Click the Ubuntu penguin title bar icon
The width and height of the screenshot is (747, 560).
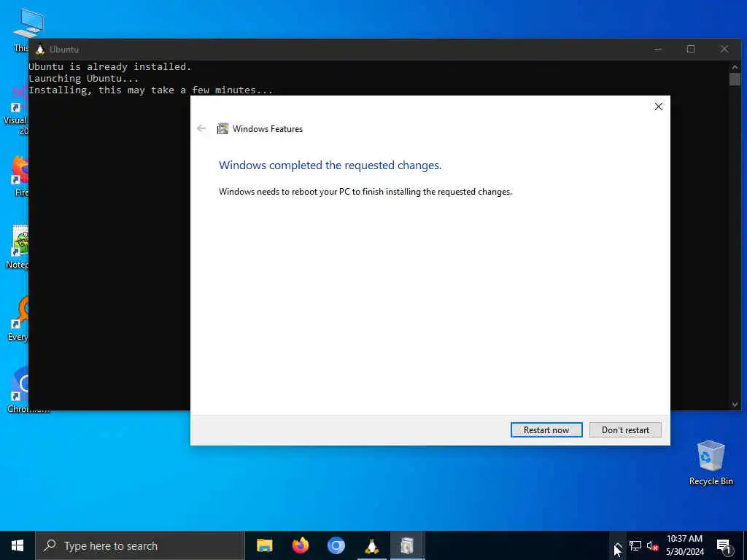pos(40,49)
